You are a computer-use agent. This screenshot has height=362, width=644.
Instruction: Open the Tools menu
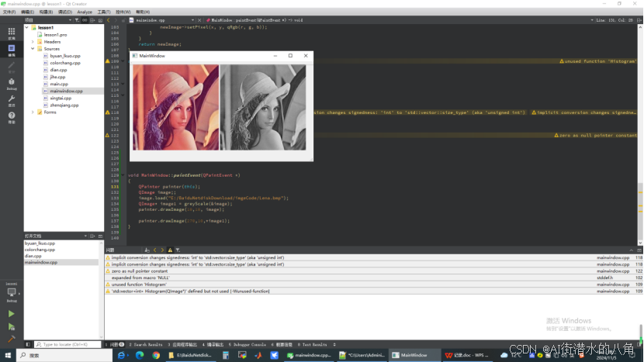pyautogui.click(x=104, y=12)
